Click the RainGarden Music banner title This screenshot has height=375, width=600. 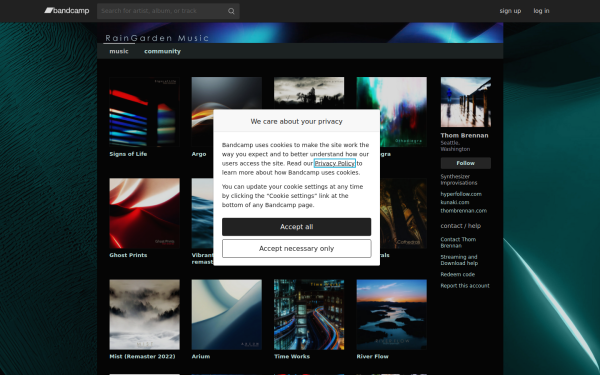click(157, 38)
